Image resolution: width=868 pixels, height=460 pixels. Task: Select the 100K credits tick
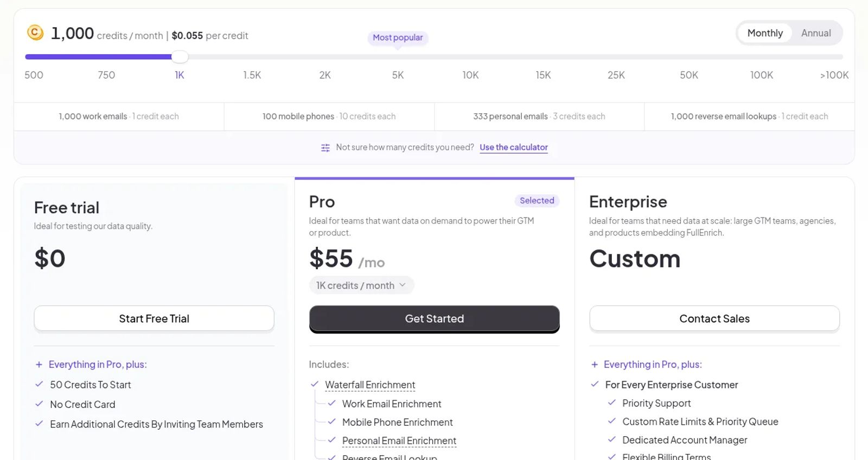762,75
